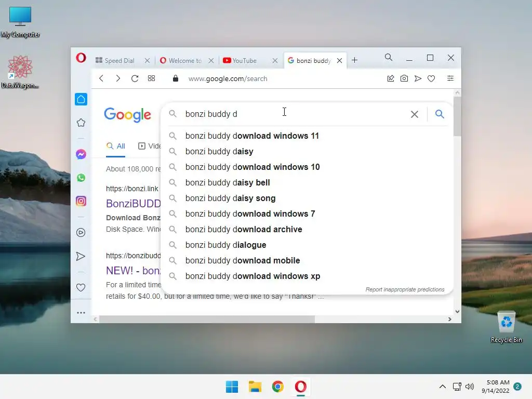Open Speed Dial start page grid icon
The height and width of the screenshot is (399, 532).
151,79
